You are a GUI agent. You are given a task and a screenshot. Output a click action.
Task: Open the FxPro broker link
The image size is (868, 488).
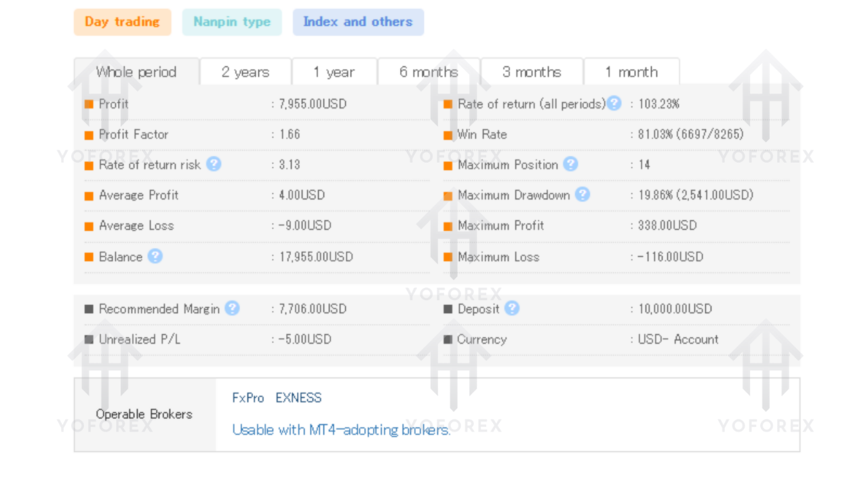(248, 398)
